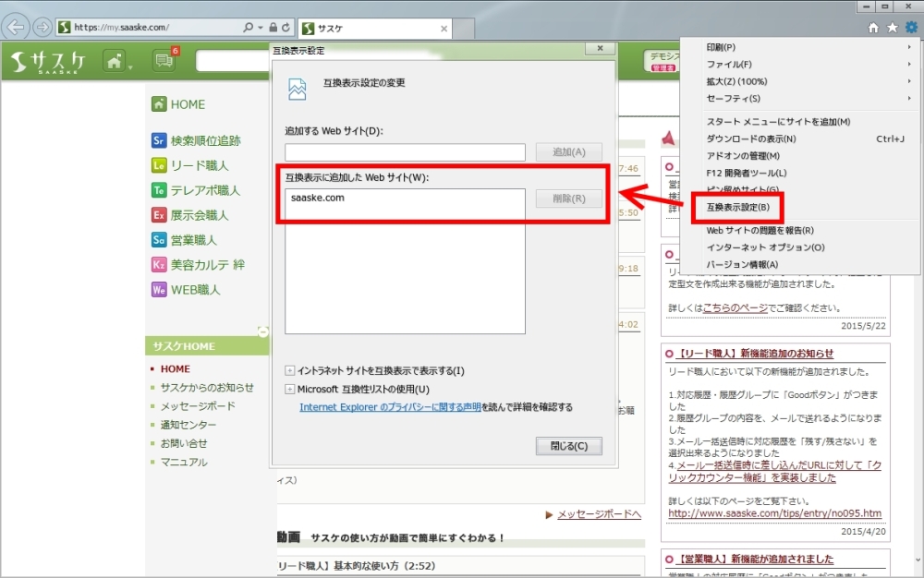Image resolution: width=924 pixels, height=578 pixels.
Task: Open the message icon with badge 6
Action: pos(164,62)
